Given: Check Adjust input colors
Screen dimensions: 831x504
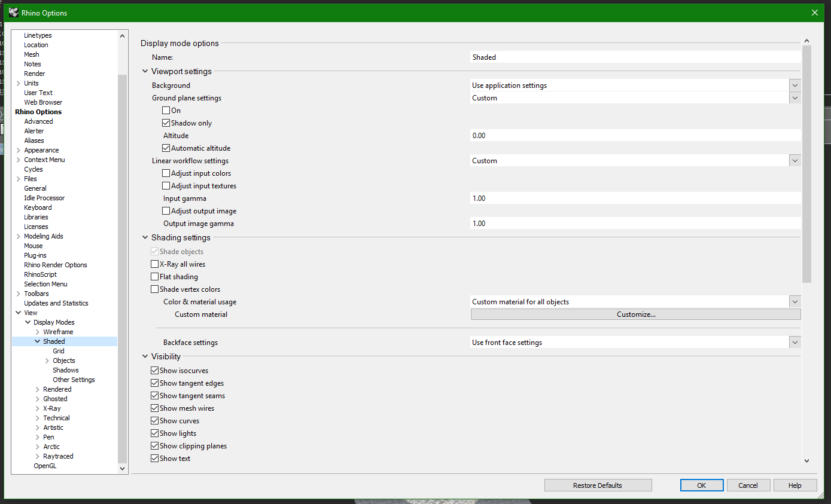Looking at the screenshot, I should pos(166,173).
